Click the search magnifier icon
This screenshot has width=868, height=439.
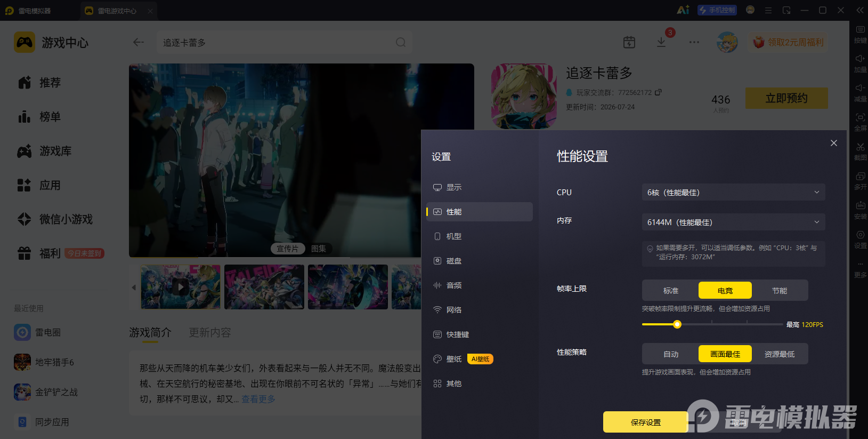pyautogui.click(x=401, y=42)
